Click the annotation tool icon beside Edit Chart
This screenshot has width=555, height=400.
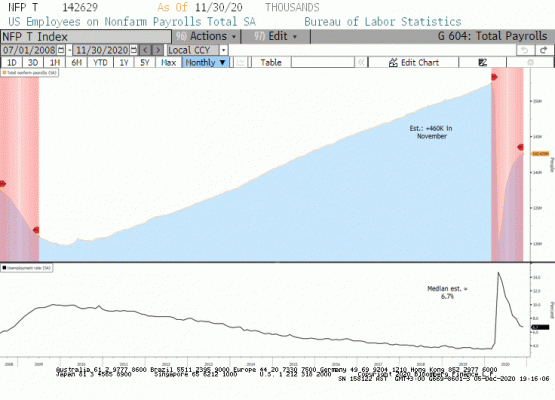(x=482, y=63)
